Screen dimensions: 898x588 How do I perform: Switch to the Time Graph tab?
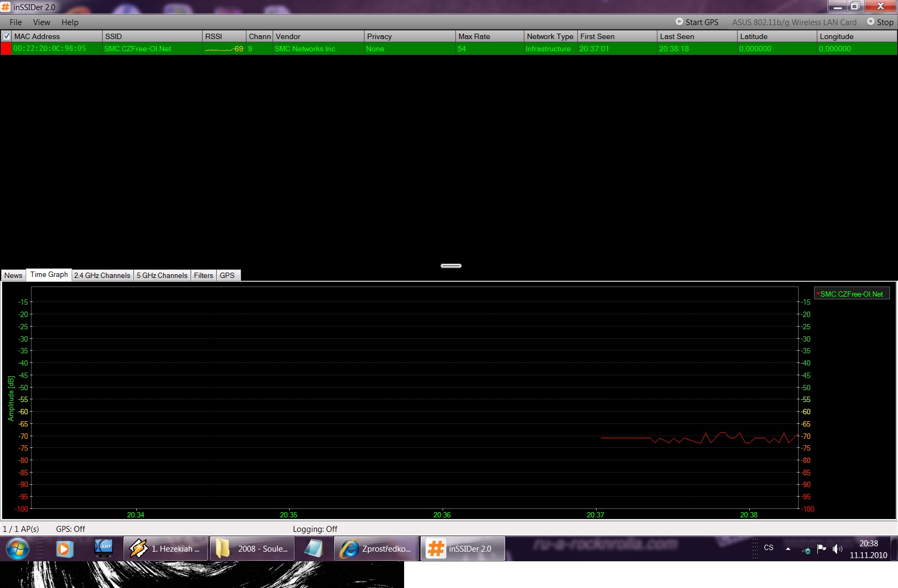(49, 275)
